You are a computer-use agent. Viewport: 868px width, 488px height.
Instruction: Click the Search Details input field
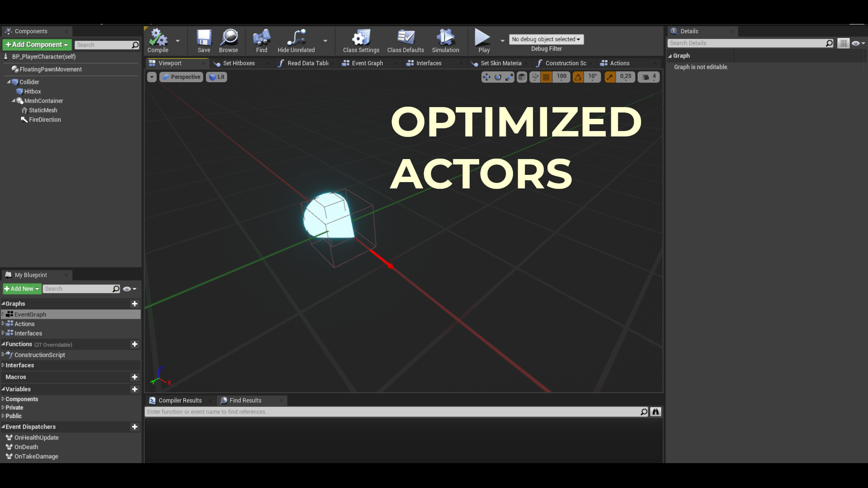tap(746, 43)
